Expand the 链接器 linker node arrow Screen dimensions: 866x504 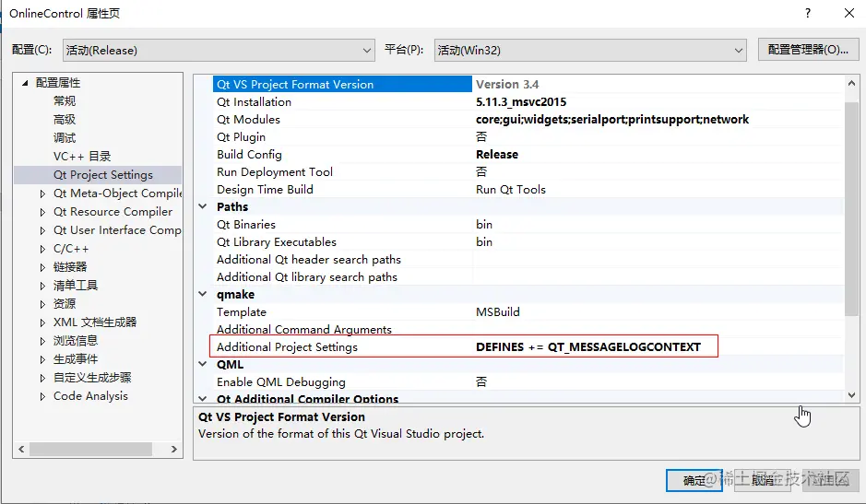[x=42, y=267]
